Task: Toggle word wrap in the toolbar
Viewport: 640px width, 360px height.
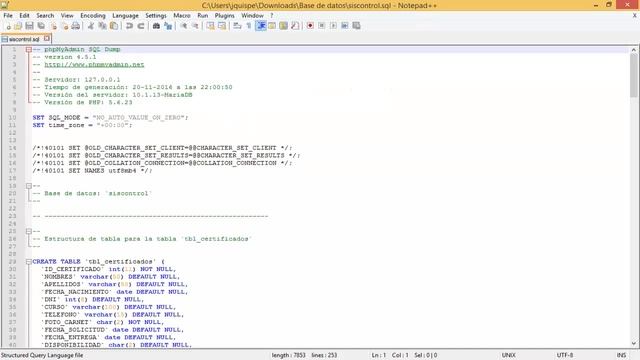Action: coord(237,26)
